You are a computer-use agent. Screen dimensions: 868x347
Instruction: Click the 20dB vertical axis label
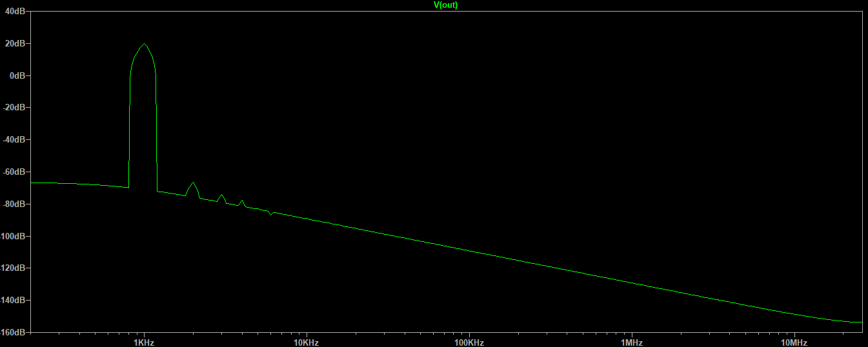point(15,43)
